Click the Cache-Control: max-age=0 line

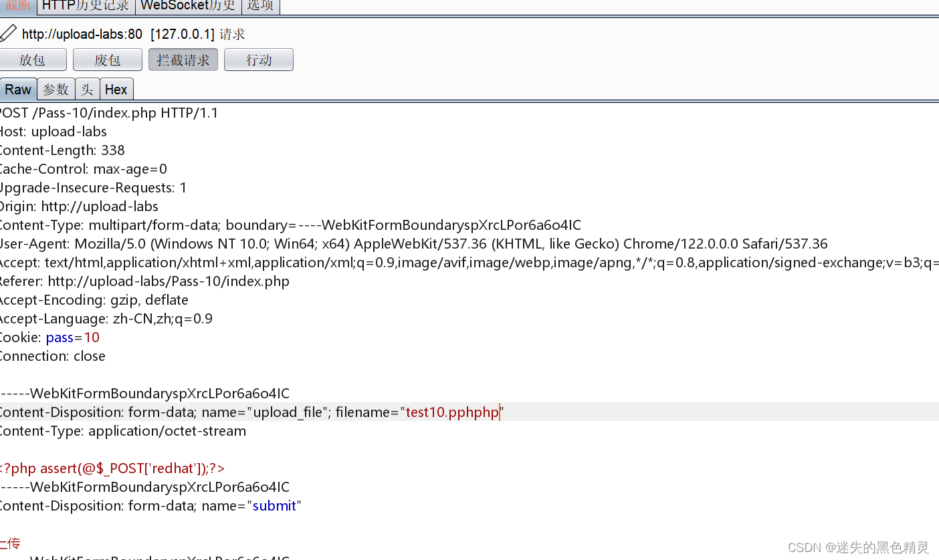(x=83, y=169)
